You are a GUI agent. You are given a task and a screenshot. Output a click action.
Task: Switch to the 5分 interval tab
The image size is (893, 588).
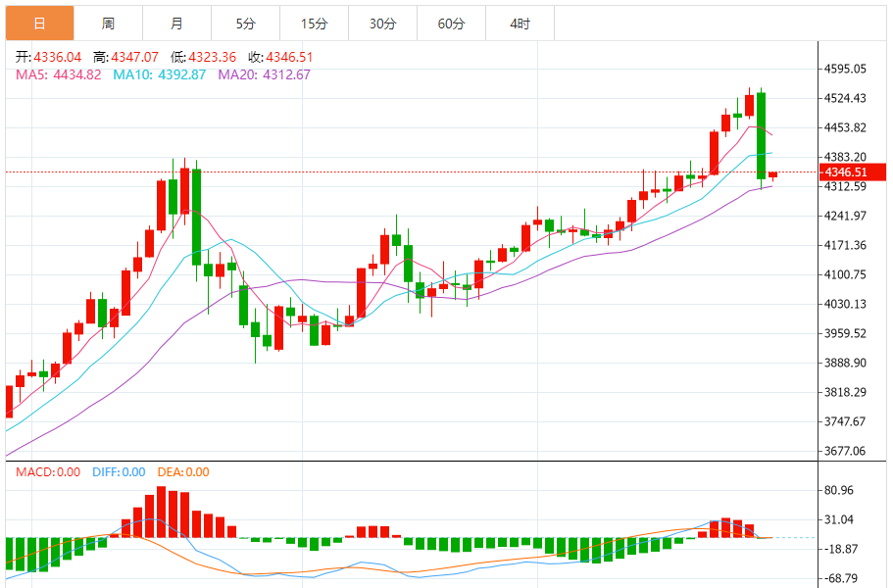[245, 24]
